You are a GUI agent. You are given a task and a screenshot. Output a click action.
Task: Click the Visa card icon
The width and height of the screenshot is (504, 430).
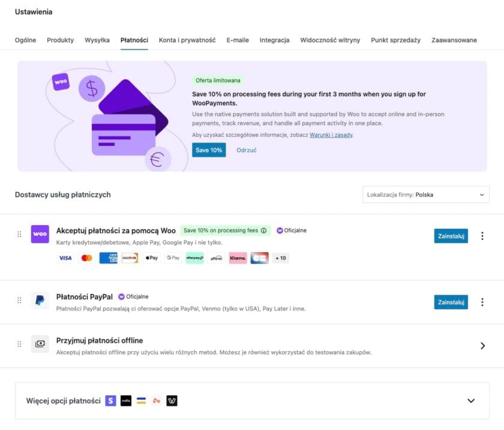point(65,258)
